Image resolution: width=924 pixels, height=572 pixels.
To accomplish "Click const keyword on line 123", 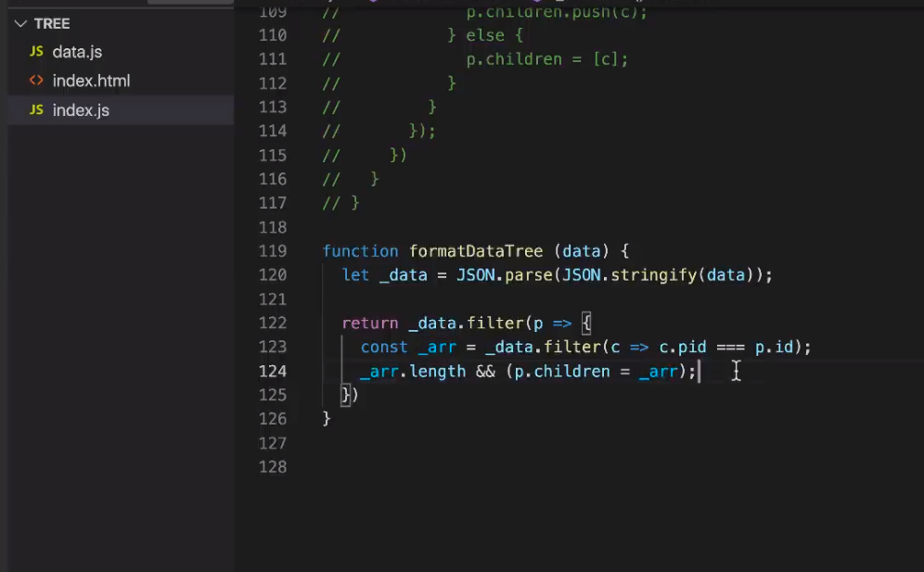I will (x=384, y=348).
